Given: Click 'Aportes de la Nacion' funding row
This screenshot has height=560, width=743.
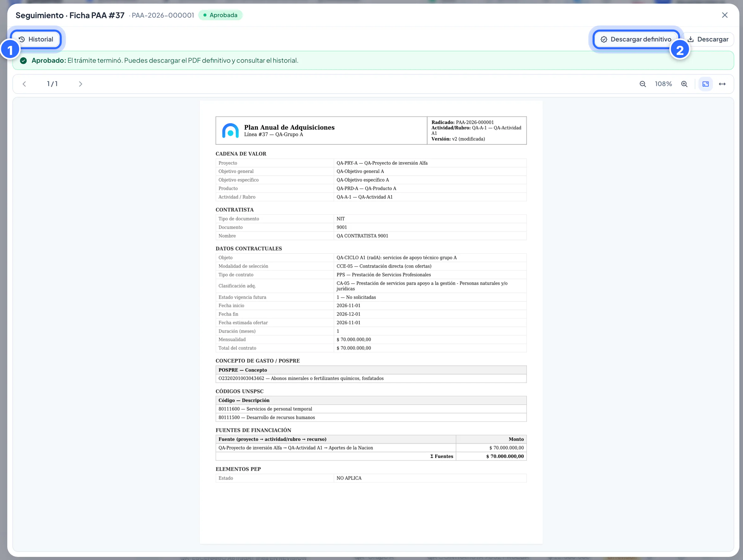Looking at the screenshot, I should (371, 447).
